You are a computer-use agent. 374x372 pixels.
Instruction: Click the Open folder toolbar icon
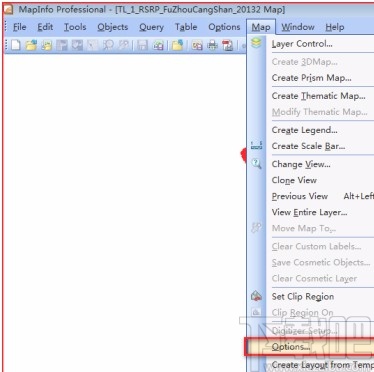pos(31,45)
